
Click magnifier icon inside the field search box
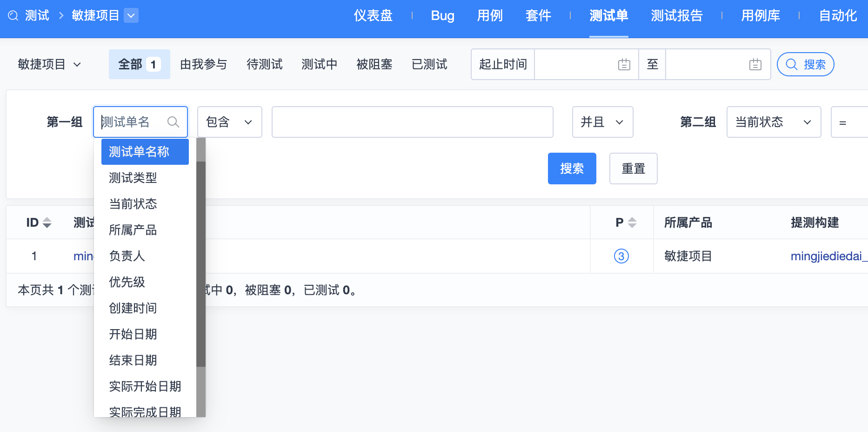click(x=173, y=122)
